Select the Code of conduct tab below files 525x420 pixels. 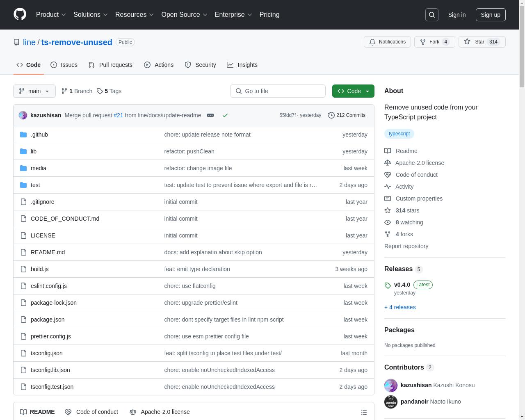point(91,412)
